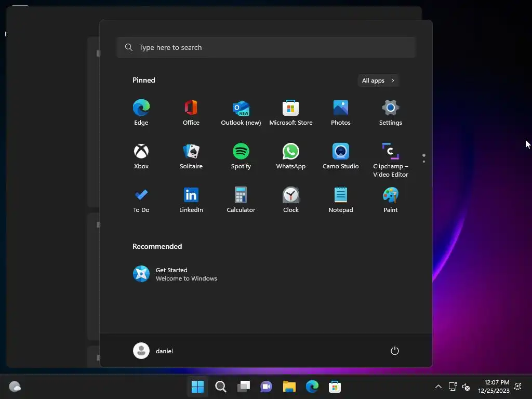This screenshot has width=532, height=399.
Task: Launch Edge from the taskbar
Action: tap(312, 387)
